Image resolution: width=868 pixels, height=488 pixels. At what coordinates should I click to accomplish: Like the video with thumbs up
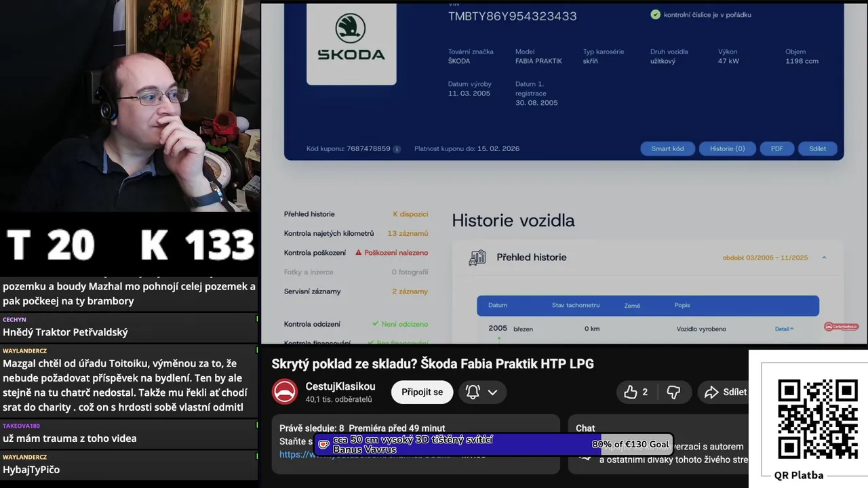pos(635,392)
